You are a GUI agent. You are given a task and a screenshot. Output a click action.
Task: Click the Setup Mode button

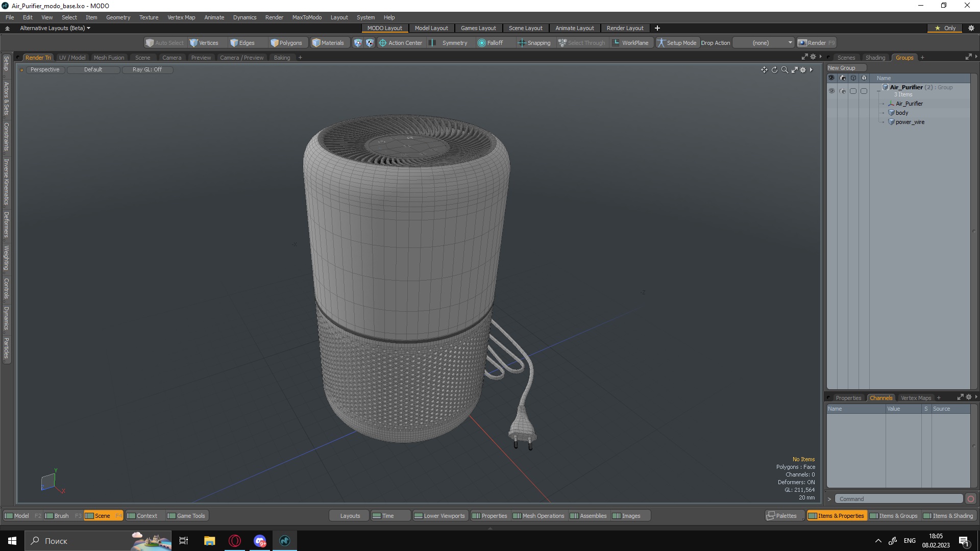[x=676, y=42]
